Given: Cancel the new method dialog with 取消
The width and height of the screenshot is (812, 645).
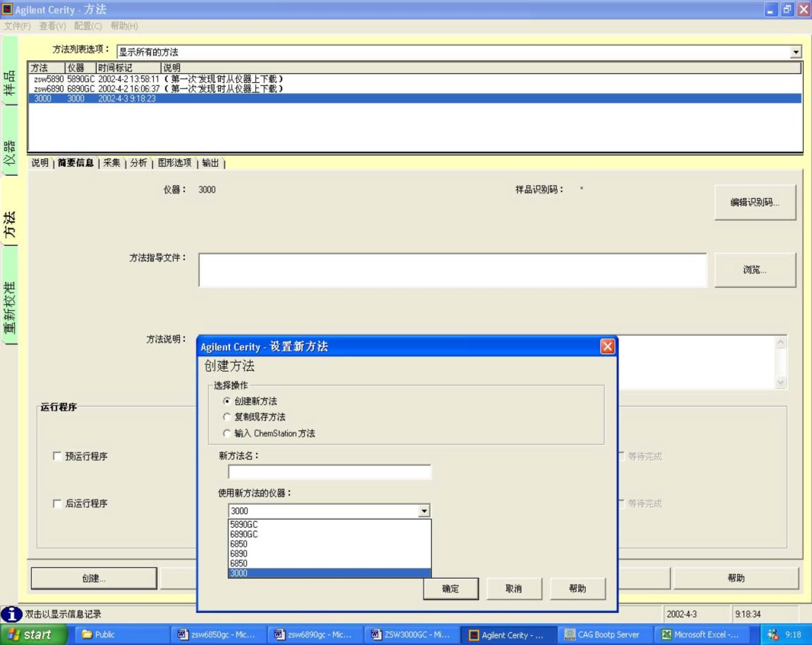Looking at the screenshot, I should 513,589.
